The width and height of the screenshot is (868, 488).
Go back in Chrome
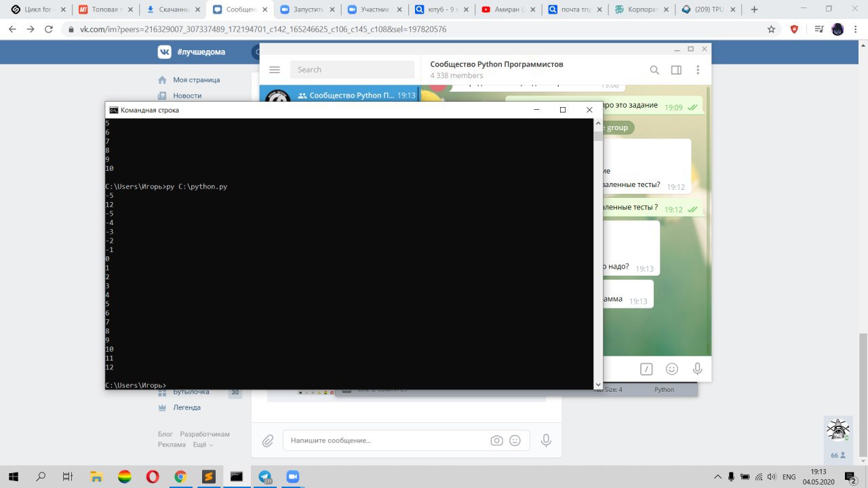(12, 30)
